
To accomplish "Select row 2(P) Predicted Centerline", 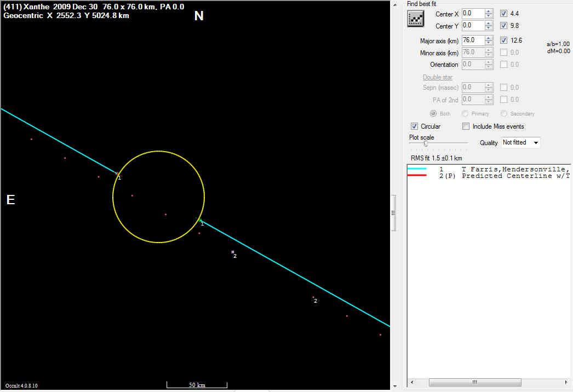I will tap(489, 176).
